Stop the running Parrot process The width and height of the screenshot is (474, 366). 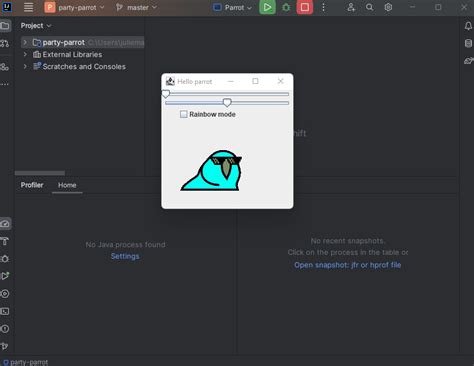point(305,7)
